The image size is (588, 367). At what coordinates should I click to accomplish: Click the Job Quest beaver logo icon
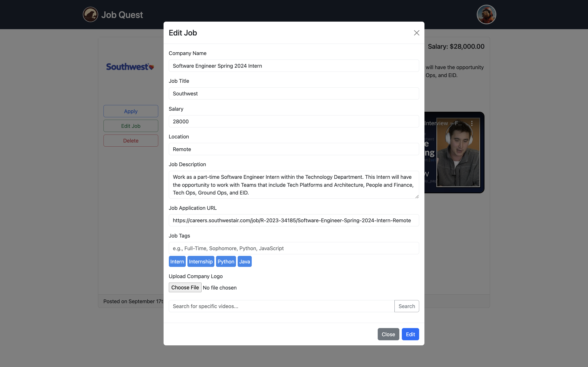point(90,14)
